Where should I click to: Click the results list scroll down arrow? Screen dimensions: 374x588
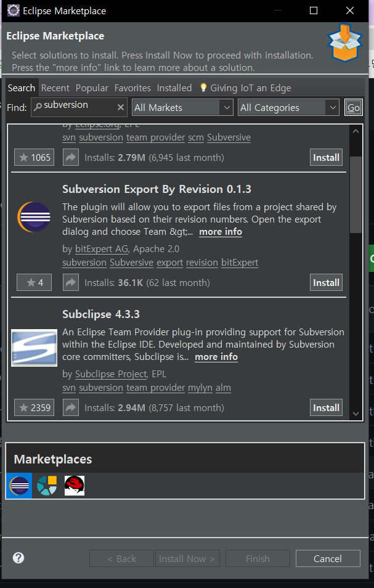tap(356, 413)
